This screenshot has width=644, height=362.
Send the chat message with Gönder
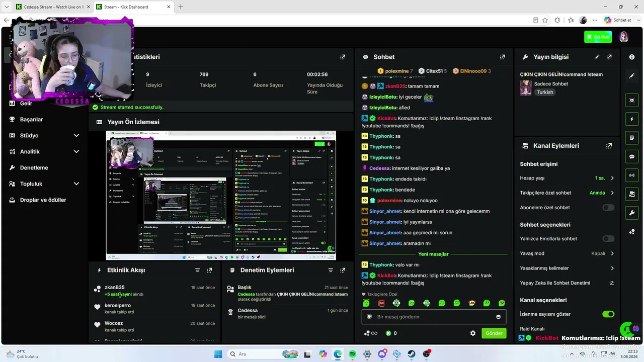click(494, 333)
